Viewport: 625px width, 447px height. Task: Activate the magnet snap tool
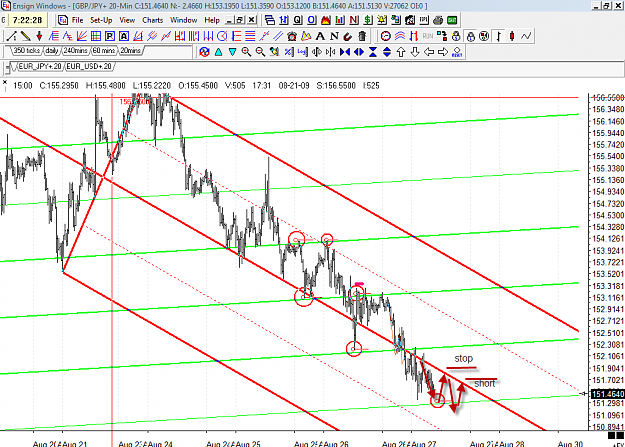coord(348,36)
